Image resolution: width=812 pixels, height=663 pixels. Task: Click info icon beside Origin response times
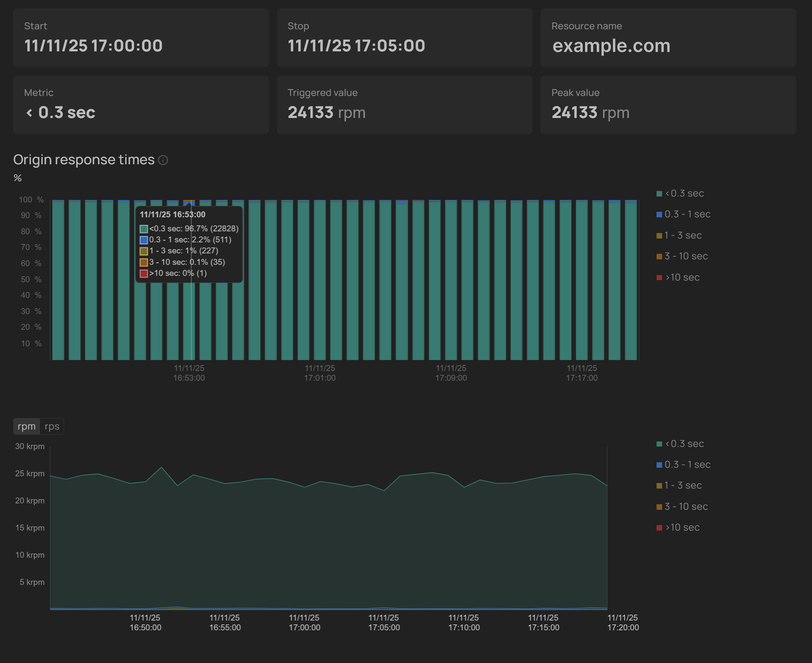tap(163, 160)
